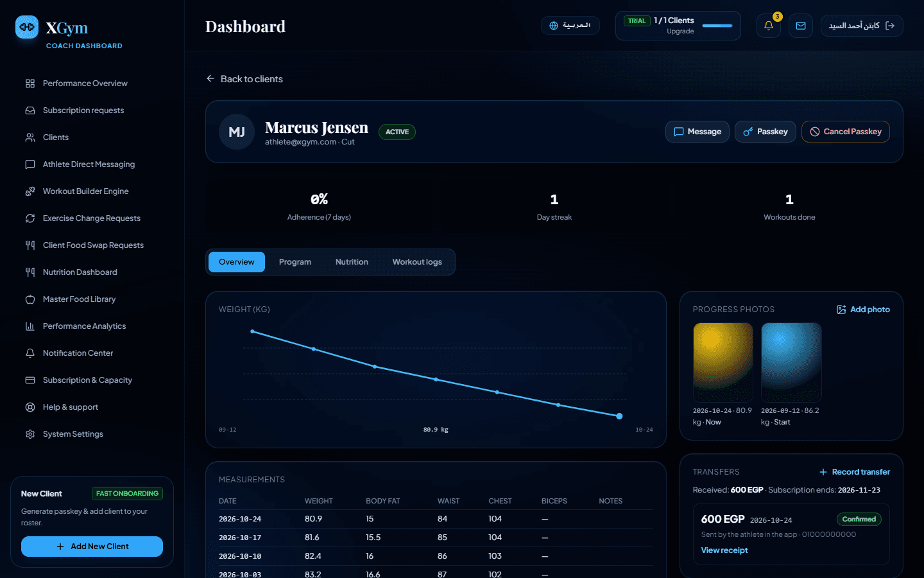Open the 2026-09-12 Start progress photo
Viewport: 924px width, 578px height.
point(791,362)
